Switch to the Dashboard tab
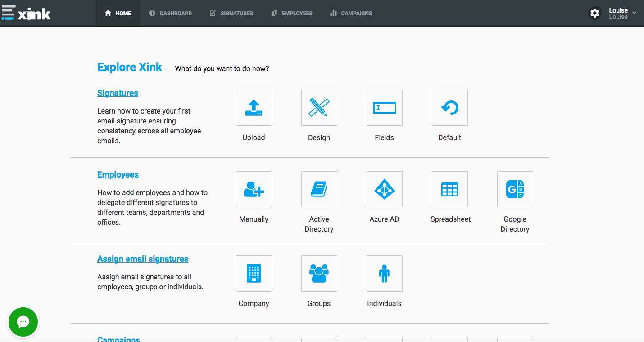This screenshot has width=644, height=342. (x=171, y=14)
